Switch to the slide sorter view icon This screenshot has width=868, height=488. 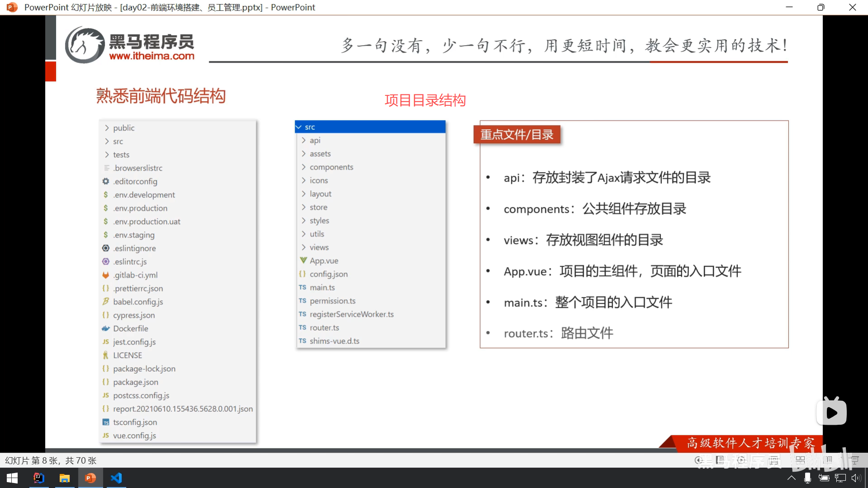[x=800, y=460]
